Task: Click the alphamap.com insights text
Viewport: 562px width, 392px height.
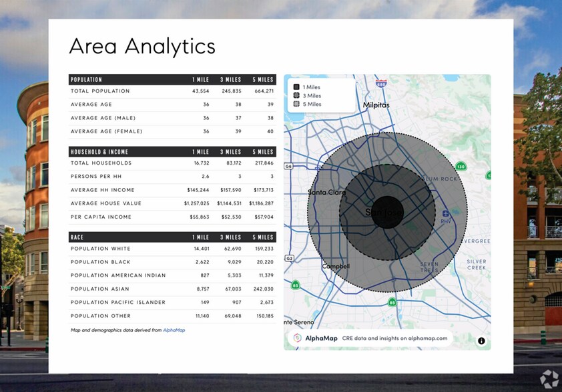Action: pyautogui.click(x=396, y=339)
